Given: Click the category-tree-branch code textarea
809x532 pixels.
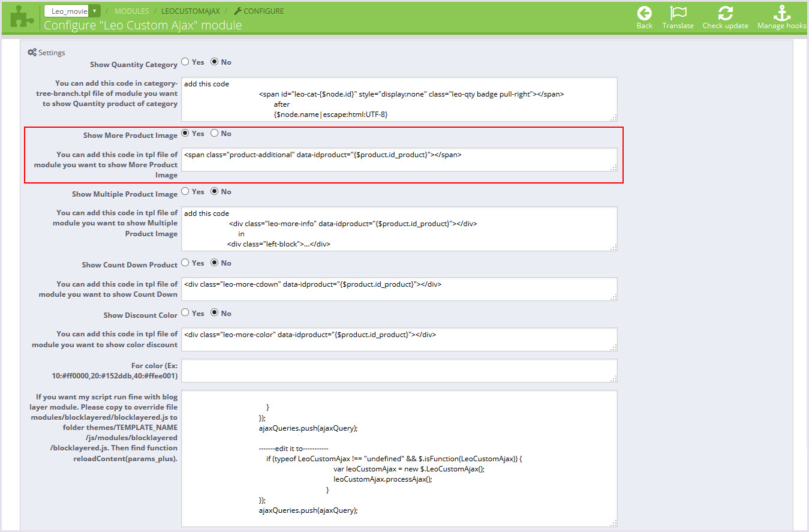Looking at the screenshot, I should coord(399,99).
